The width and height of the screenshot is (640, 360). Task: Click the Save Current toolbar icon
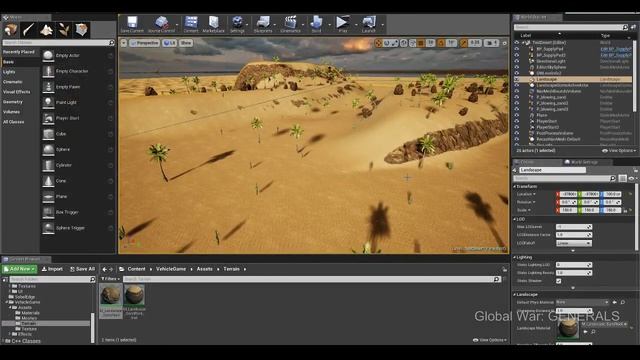click(132, 22)
